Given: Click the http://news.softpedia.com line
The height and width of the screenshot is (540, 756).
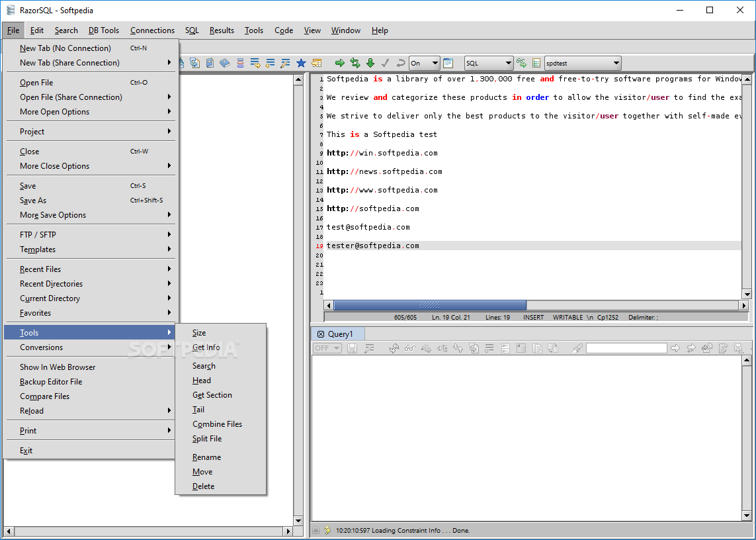Looking at the screenshot, I should 384,171.
